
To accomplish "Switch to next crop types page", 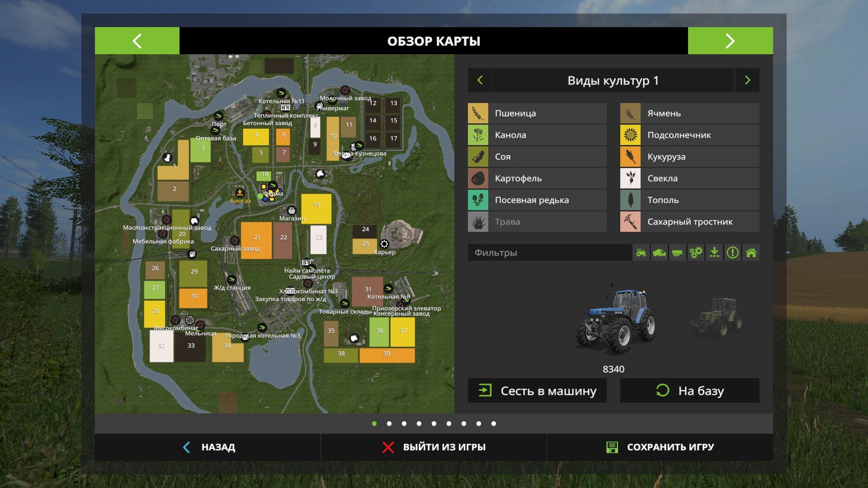I will pos(747,80).
